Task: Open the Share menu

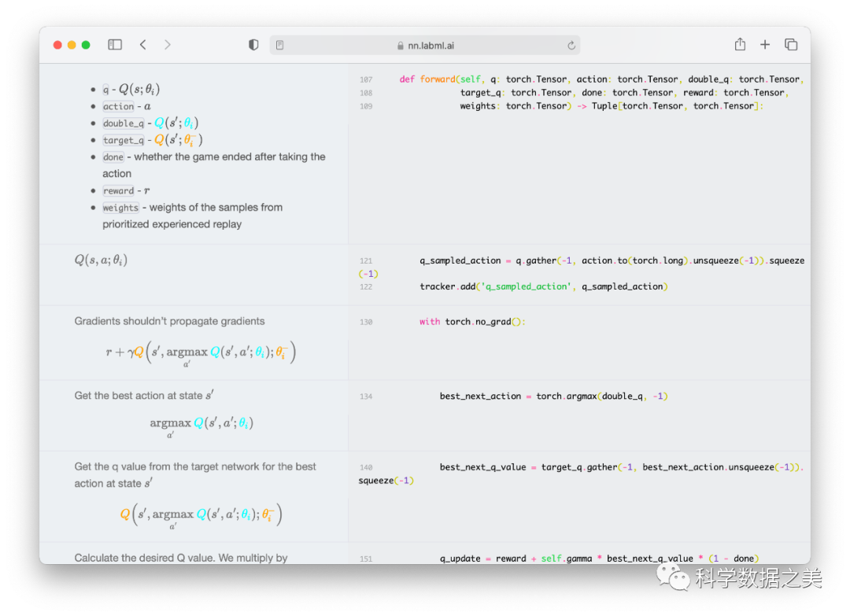Action: 740,45
